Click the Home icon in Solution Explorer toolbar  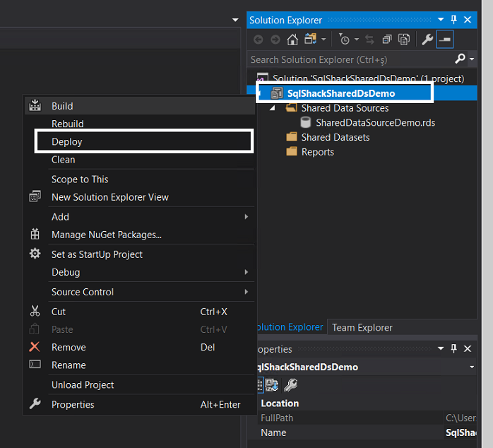292,40
